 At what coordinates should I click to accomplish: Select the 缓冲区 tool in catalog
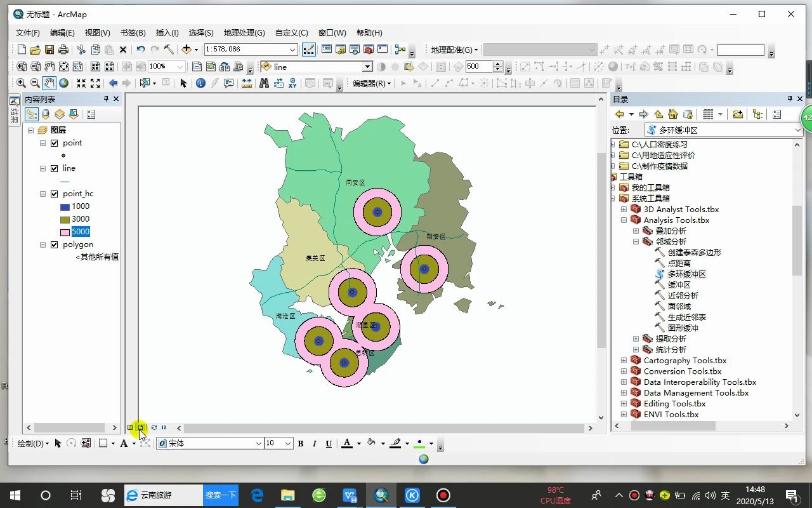679,285
